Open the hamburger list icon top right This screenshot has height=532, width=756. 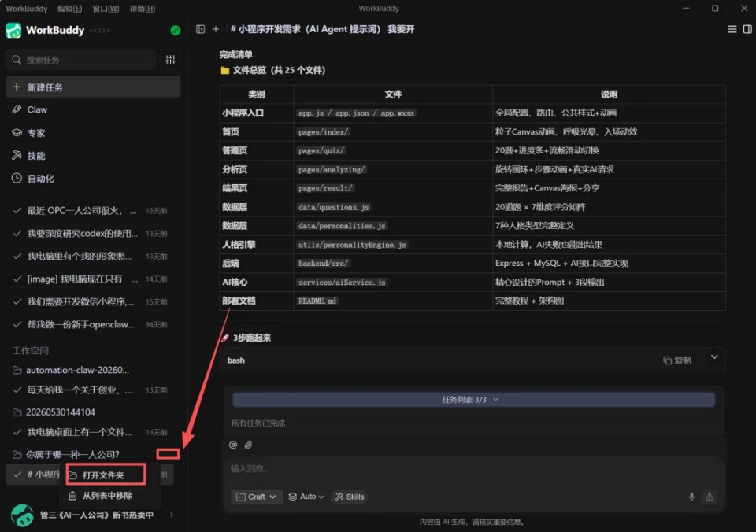[x=732, y=29]
